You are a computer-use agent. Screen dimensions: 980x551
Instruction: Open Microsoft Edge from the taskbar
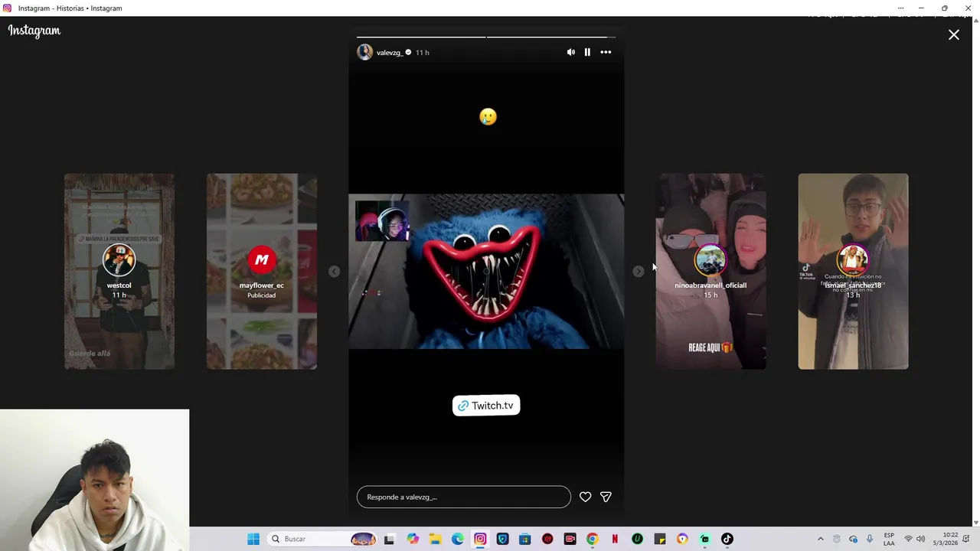[457, 539]
